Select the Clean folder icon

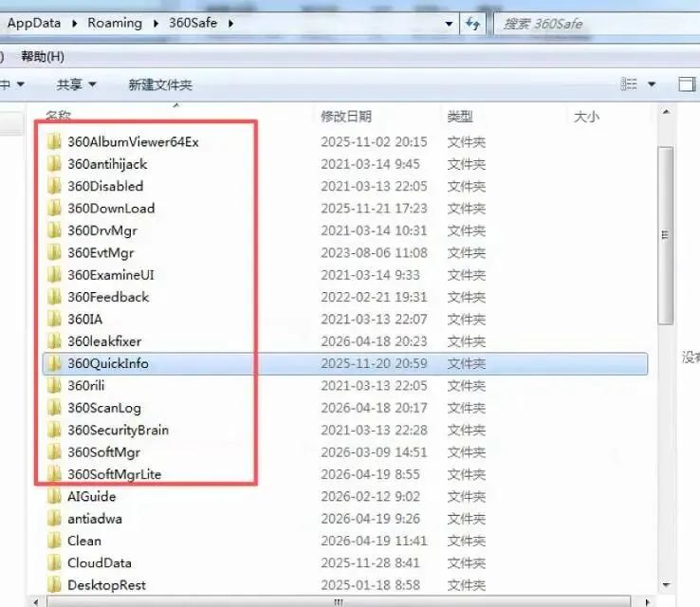(x=54, y=541)
